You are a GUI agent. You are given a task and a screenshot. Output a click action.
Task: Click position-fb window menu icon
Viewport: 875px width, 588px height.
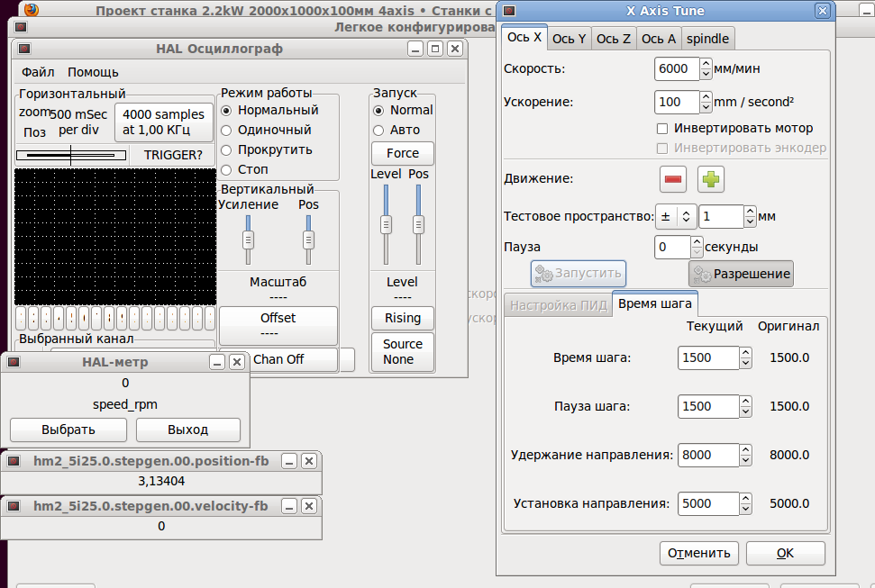click(x=14, y=461)
